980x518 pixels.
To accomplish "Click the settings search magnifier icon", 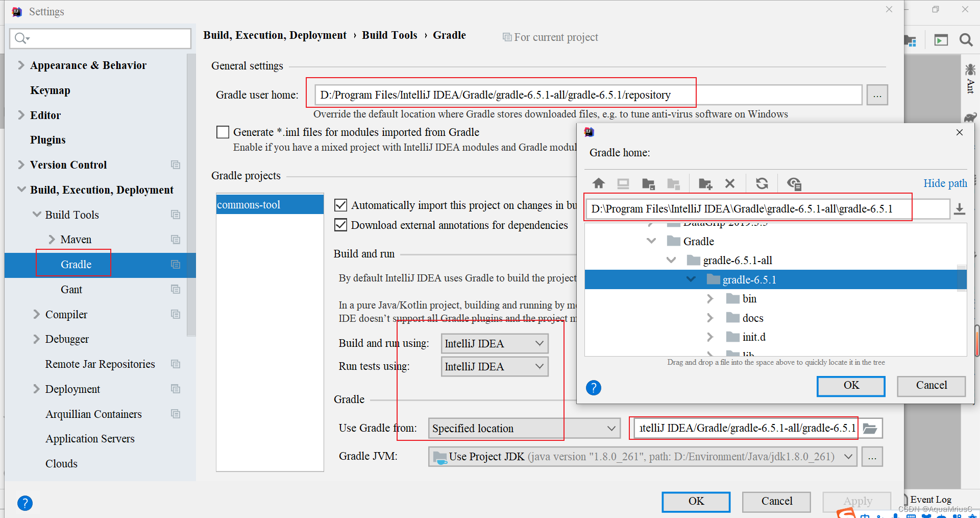I will pyautogui.click(x=22, y=38).
